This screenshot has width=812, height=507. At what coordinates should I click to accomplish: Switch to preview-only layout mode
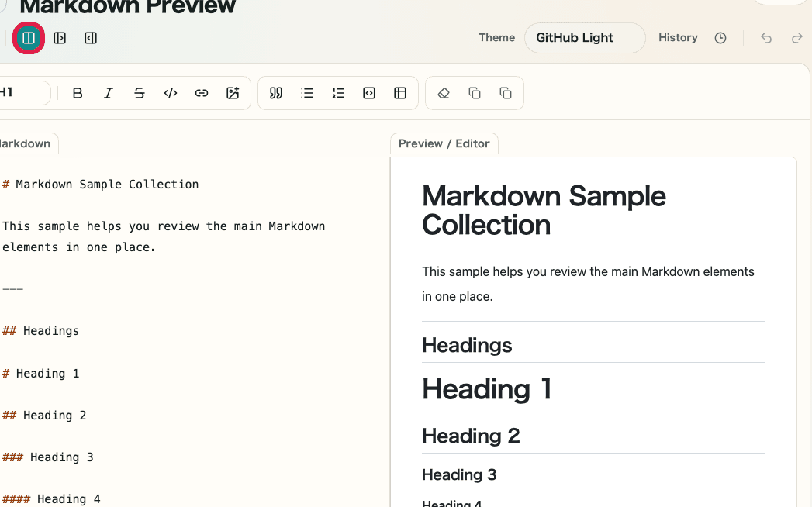(90, 37)
